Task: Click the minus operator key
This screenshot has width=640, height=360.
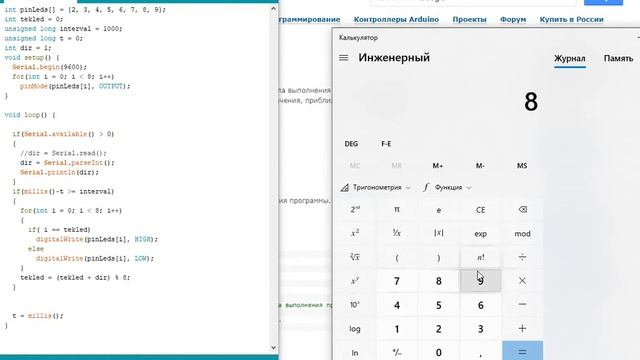Action: [x=522, y=304]
